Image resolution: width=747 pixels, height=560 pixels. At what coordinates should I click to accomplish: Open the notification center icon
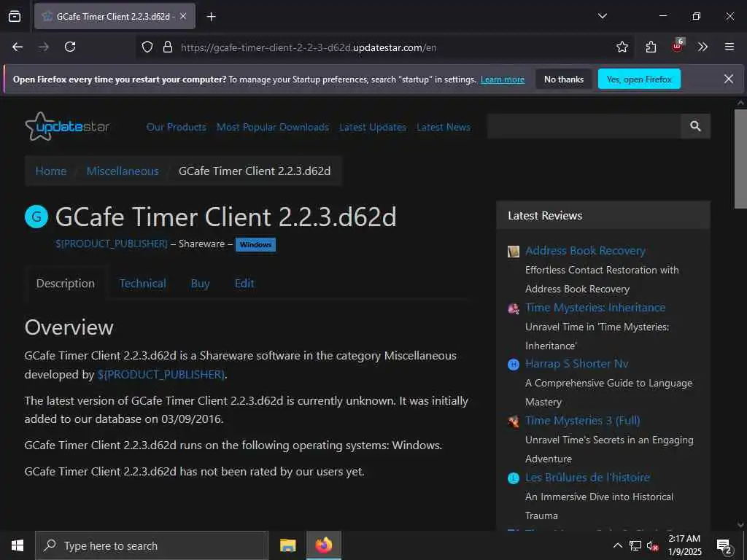click(x=724, y=546)
